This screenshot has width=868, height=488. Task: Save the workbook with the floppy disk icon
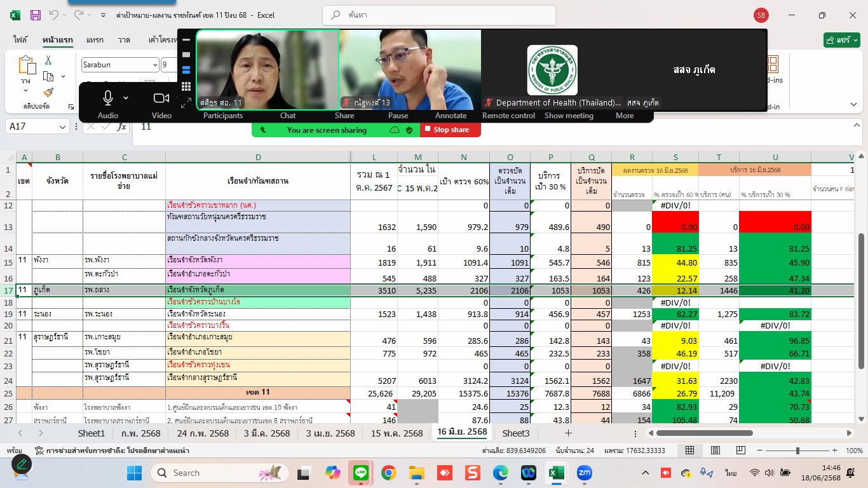pos(36,15)
